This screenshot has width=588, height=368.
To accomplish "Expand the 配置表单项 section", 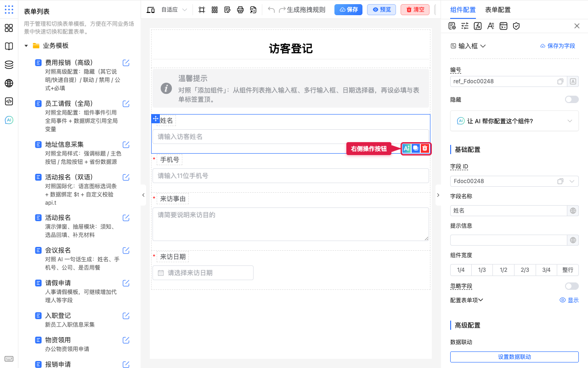I will tap(467, 300).
